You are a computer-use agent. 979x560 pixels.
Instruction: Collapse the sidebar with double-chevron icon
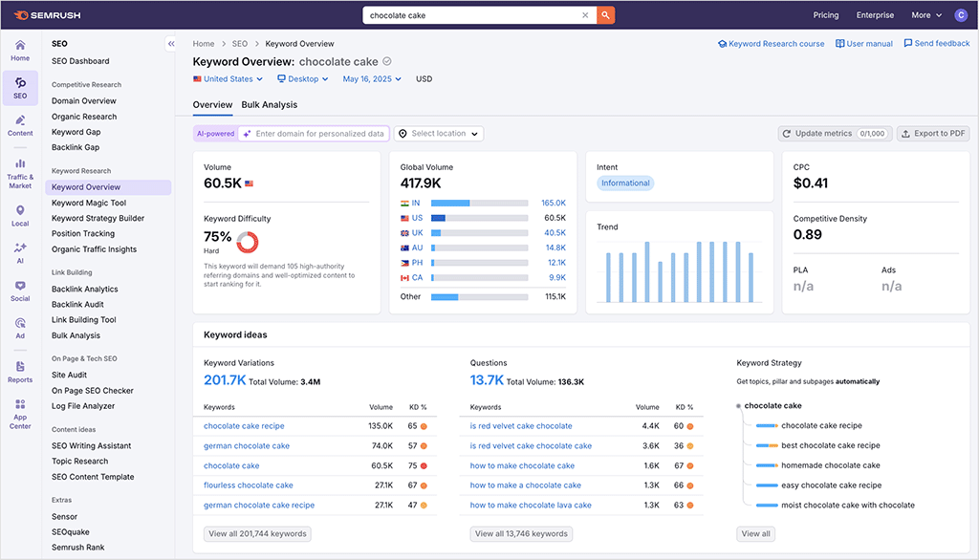point(171,44)
